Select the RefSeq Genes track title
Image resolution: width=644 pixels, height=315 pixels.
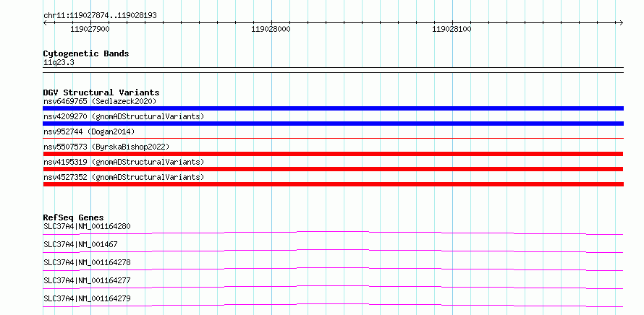click(74, 217)
